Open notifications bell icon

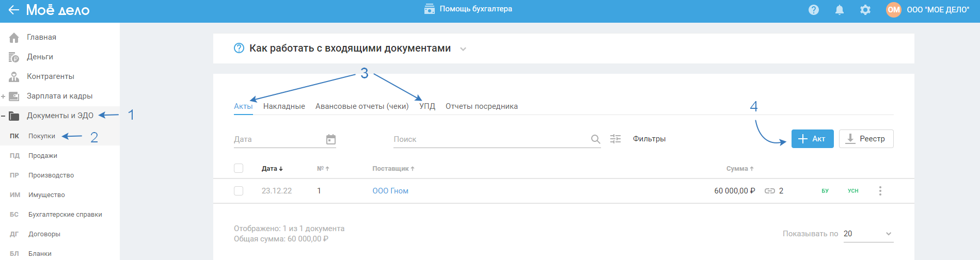840,10
